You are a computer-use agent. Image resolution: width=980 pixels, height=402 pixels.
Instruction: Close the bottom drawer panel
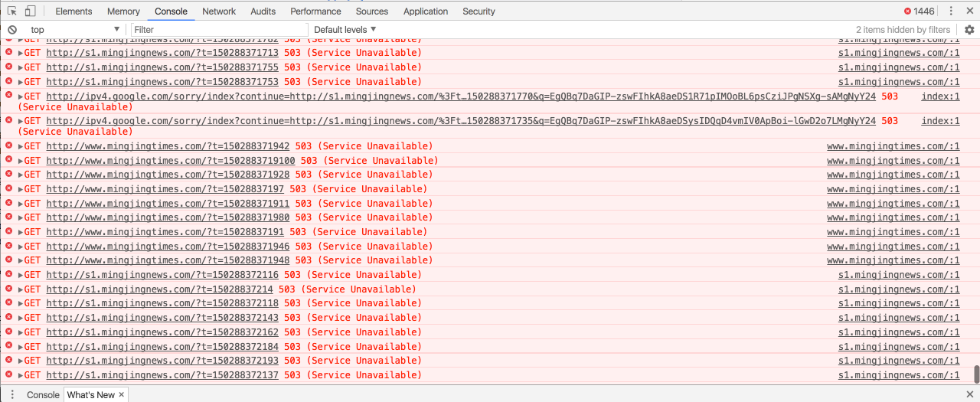970,394
